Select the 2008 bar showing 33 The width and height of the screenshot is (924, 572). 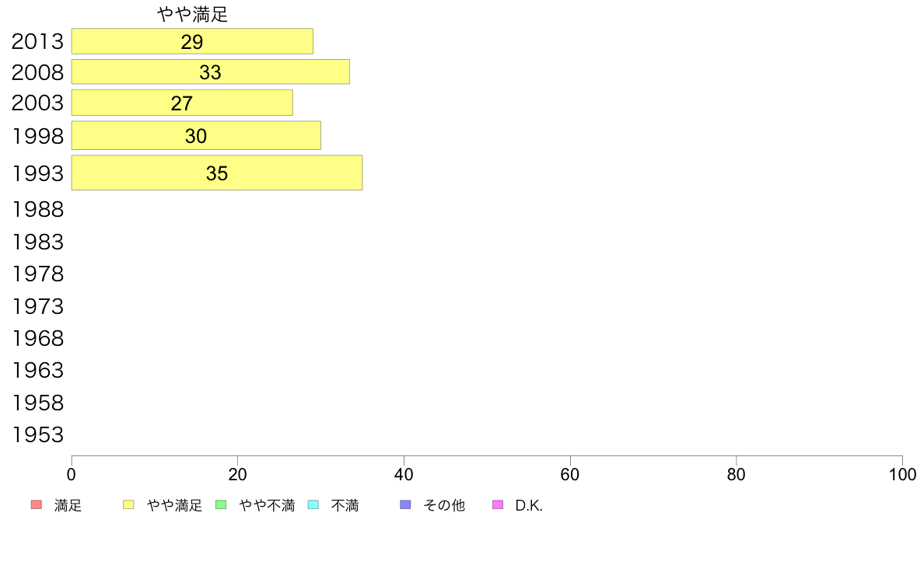click(x=210, y=71)
